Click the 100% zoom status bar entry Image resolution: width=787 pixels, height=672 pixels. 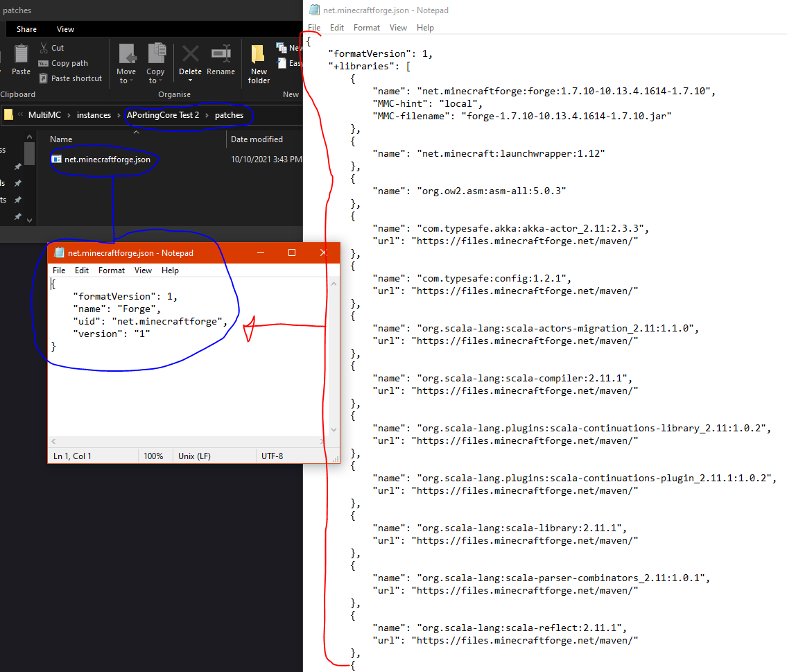coord(153,456)
